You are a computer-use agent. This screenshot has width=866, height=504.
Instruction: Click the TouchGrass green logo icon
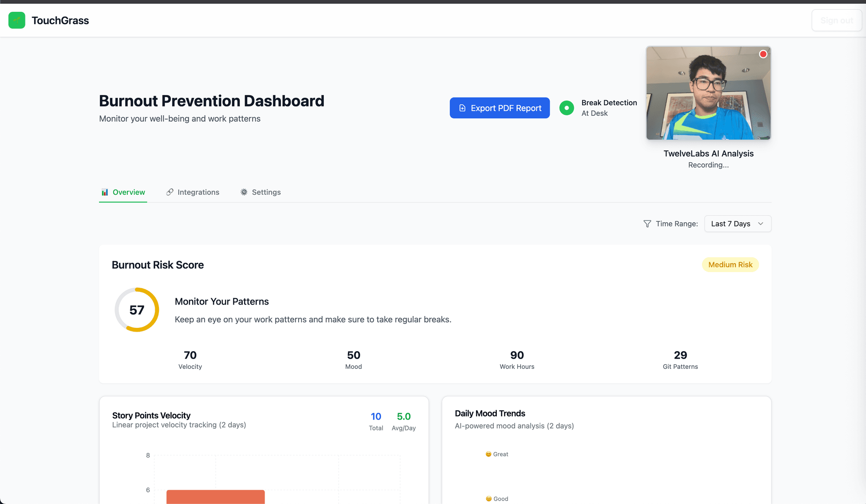click(17, 20)
